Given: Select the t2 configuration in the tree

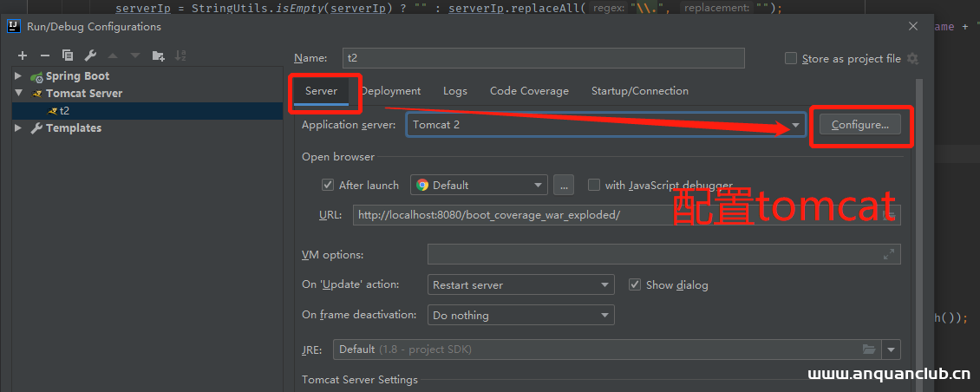Looking at the screenshot, I should pos(64,111).
